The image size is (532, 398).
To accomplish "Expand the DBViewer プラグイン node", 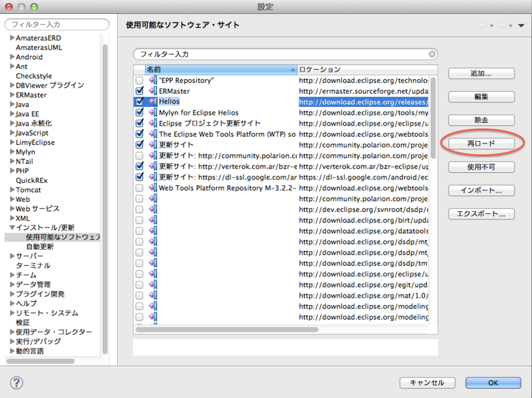I will click(x=12, y=85).
